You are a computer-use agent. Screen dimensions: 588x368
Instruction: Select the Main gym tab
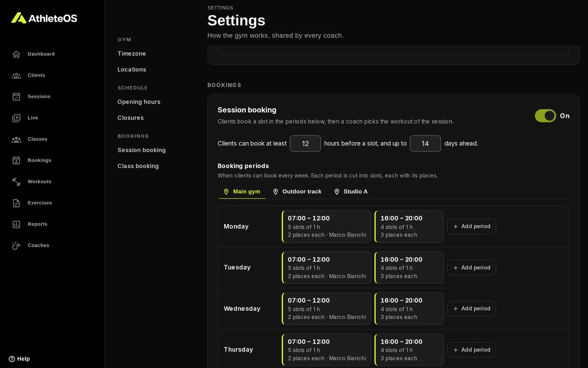coord(242,192)
